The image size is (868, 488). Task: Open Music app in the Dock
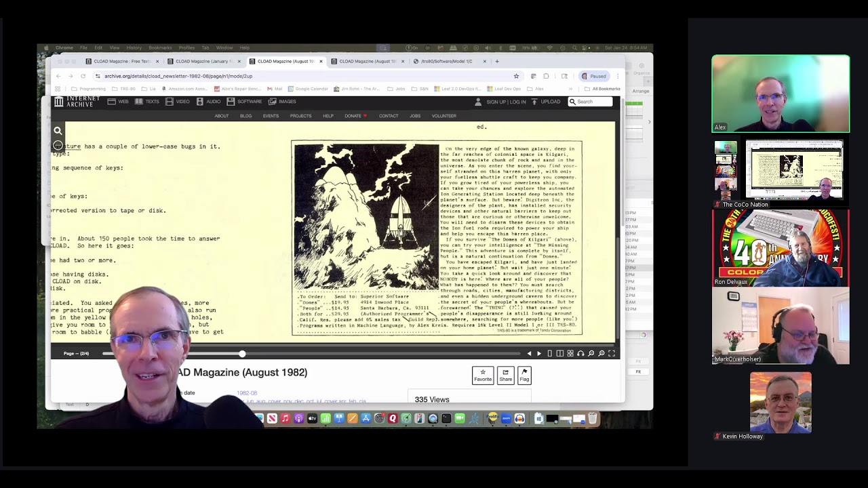click(x=285, y=419)
